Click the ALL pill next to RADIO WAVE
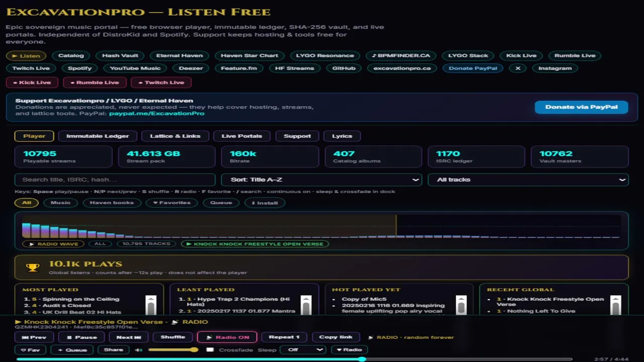 point(100,244)
